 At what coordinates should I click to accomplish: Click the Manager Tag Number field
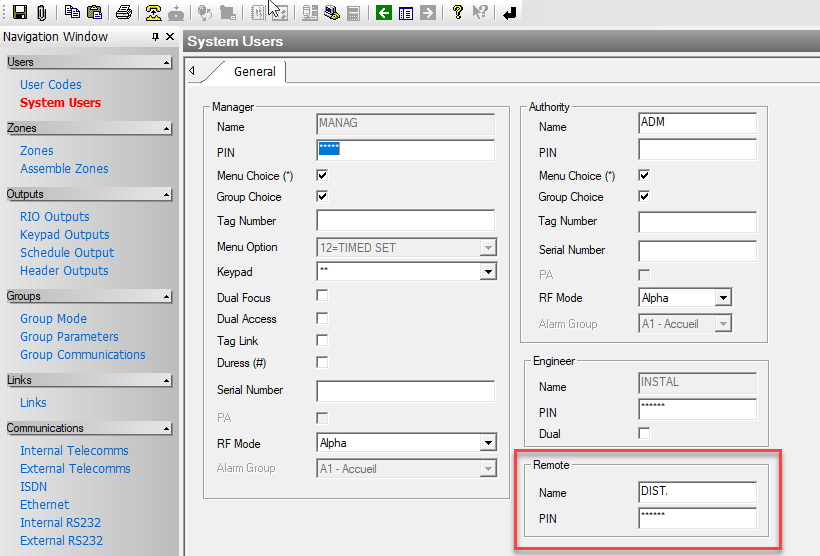[405, 221]
